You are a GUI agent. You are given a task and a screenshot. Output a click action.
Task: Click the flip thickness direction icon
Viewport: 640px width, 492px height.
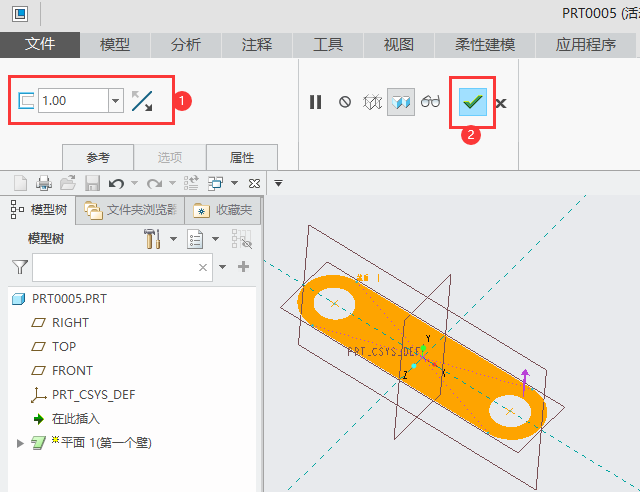(x=143, y=101)
